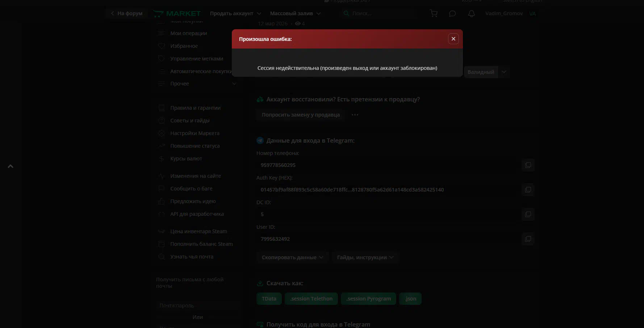Click the Почта:пароль input field
Screen dimensions: 644x328
pos(197,306)
